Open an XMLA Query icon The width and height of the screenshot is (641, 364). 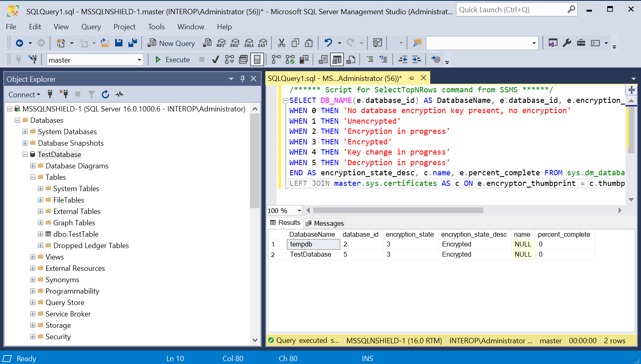pyautogui.click(x=249, y=43)
